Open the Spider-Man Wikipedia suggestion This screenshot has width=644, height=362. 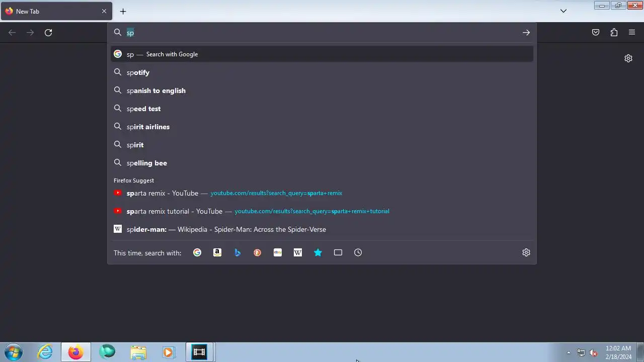coord(322,229)
